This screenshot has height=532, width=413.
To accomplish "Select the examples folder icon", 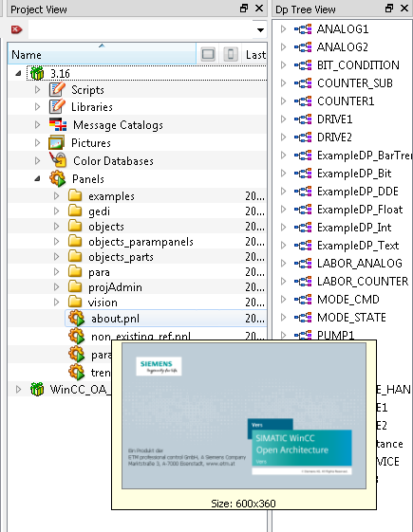I will [x=75, y=195].
